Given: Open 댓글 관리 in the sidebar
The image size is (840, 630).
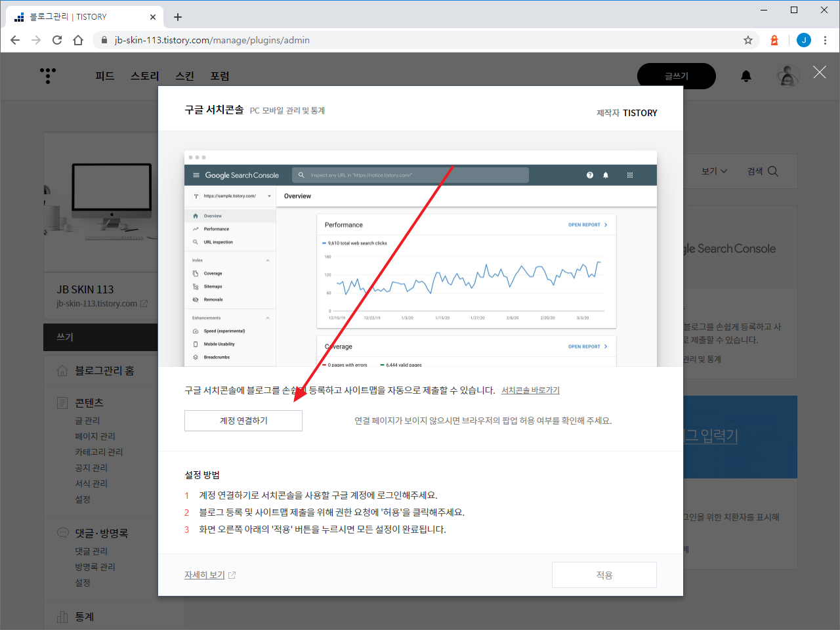Looking at the screenshot, I should click(x=91, y=551).
